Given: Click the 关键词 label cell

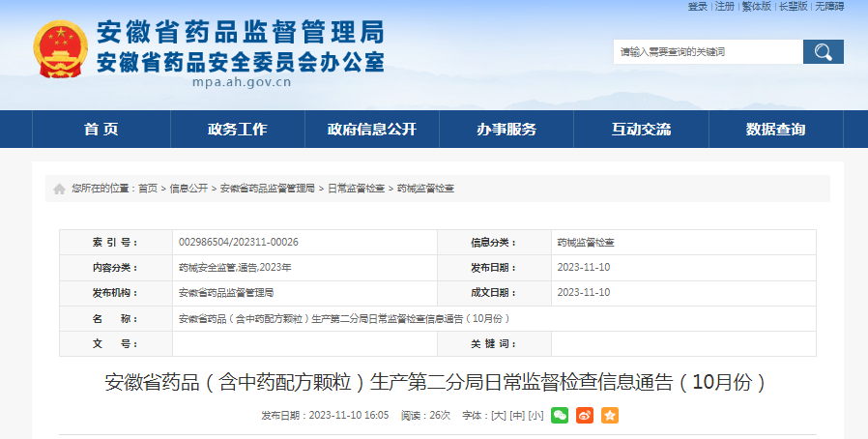Looking at the screenshot, I should tap(494, 344).
